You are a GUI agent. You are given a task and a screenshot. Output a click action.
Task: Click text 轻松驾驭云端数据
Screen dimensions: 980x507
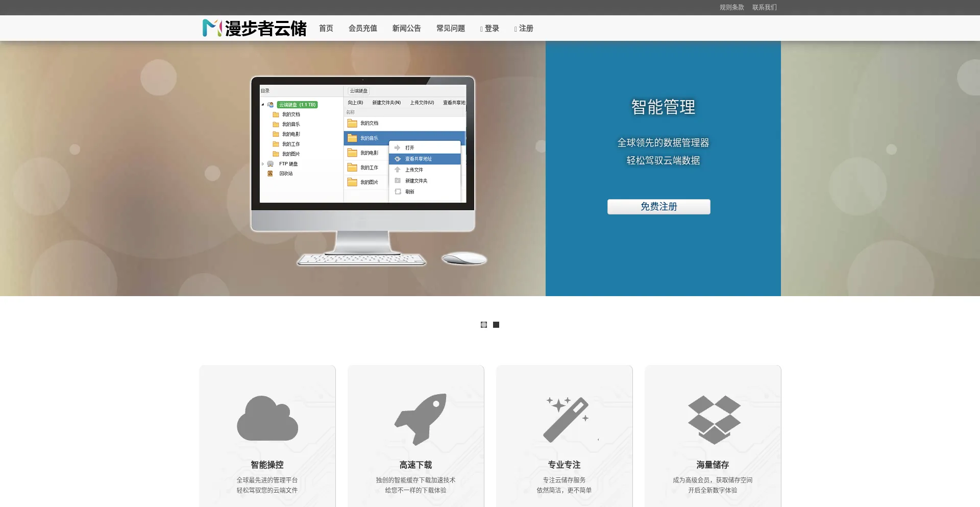pyautogui.click(x=663, y=160)
